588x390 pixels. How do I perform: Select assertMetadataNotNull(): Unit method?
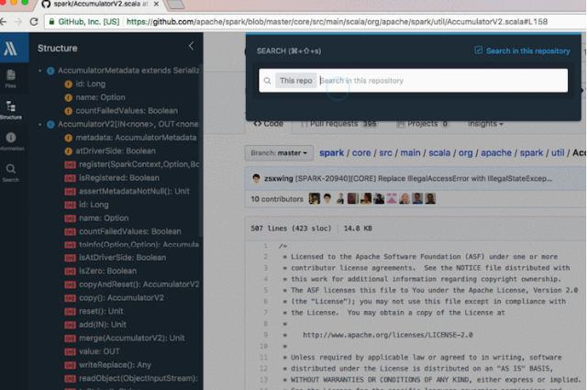pos(134,191)
